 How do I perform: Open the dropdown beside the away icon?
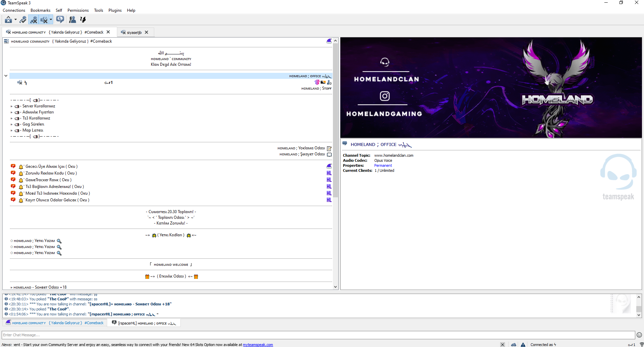(x=15, y=20)
